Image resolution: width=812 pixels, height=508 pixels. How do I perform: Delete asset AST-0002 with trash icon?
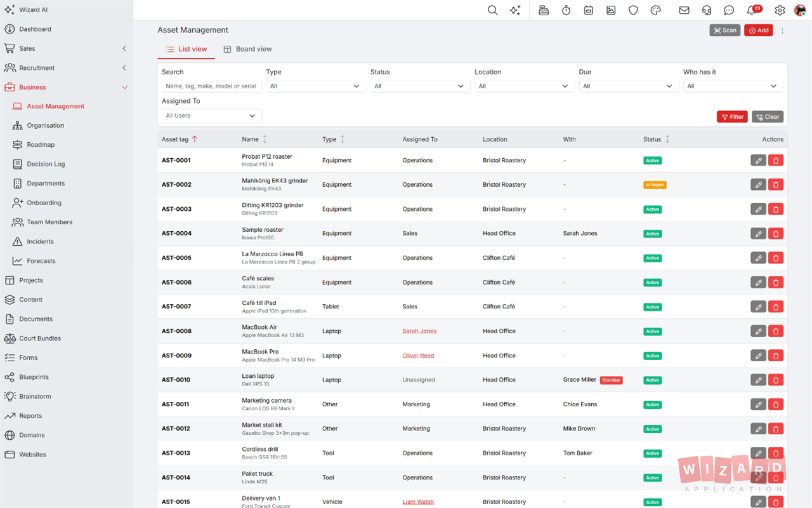[x=775, y=185]
